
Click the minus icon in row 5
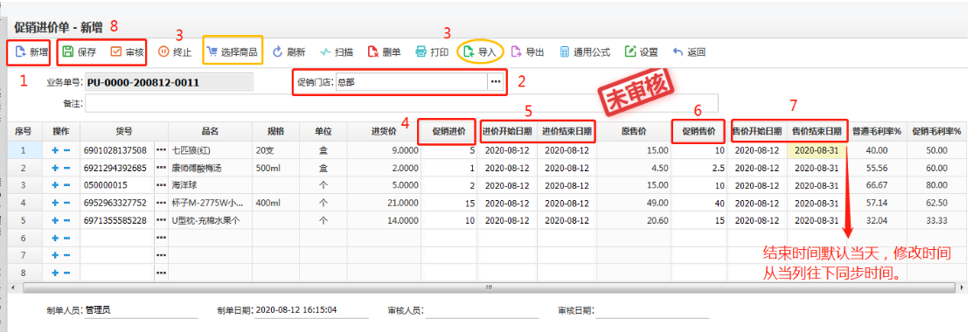pyautogui.click(x=66, y=220)
